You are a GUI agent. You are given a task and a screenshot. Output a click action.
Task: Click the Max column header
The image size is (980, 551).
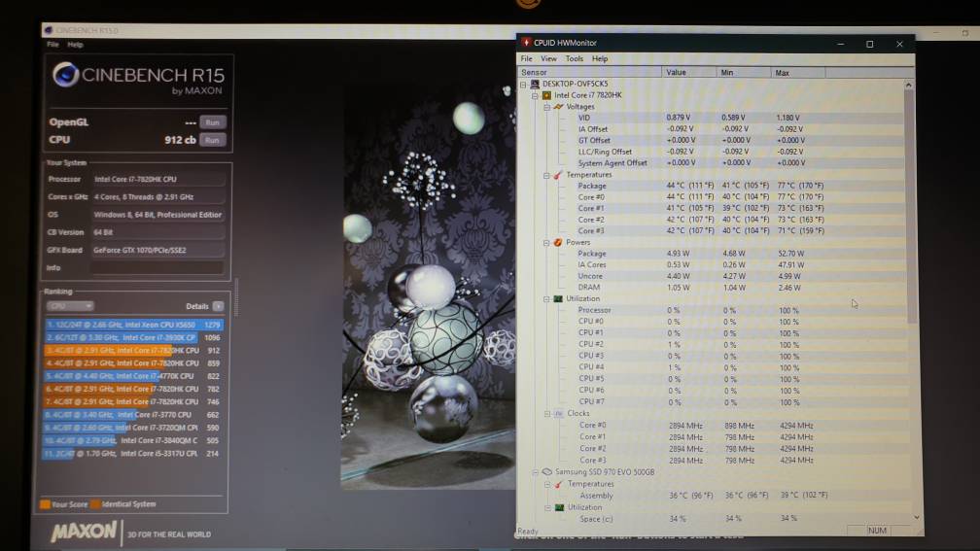tap(798, 73)
